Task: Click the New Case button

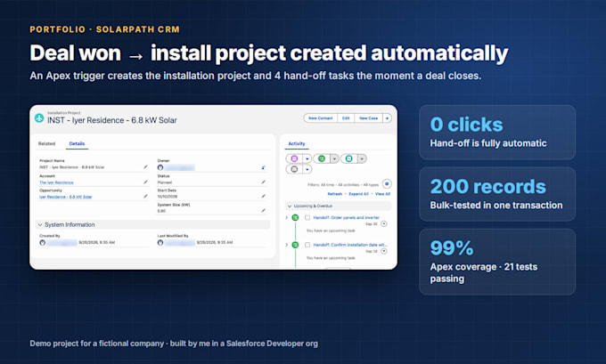Action: point(368,118)
